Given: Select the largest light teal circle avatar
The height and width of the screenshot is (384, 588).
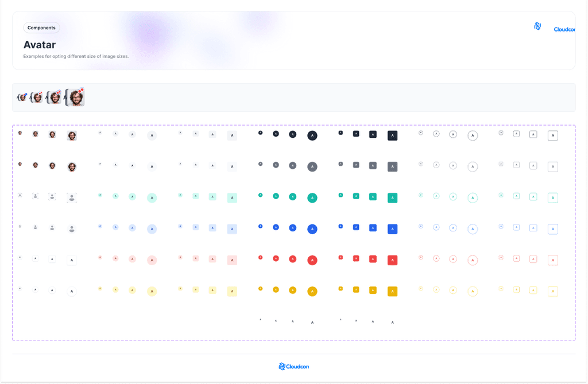Looking at the screenshot, I should (152, 197).
